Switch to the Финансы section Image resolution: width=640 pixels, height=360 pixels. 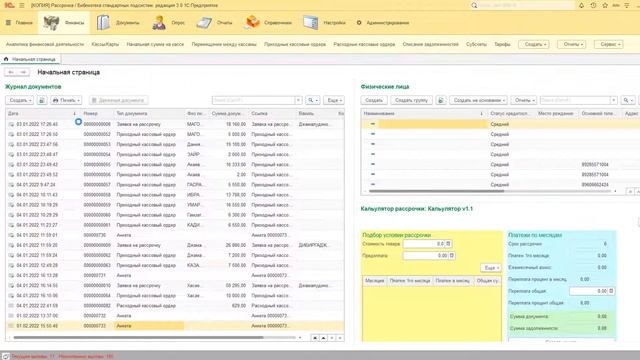coord(64,23)
